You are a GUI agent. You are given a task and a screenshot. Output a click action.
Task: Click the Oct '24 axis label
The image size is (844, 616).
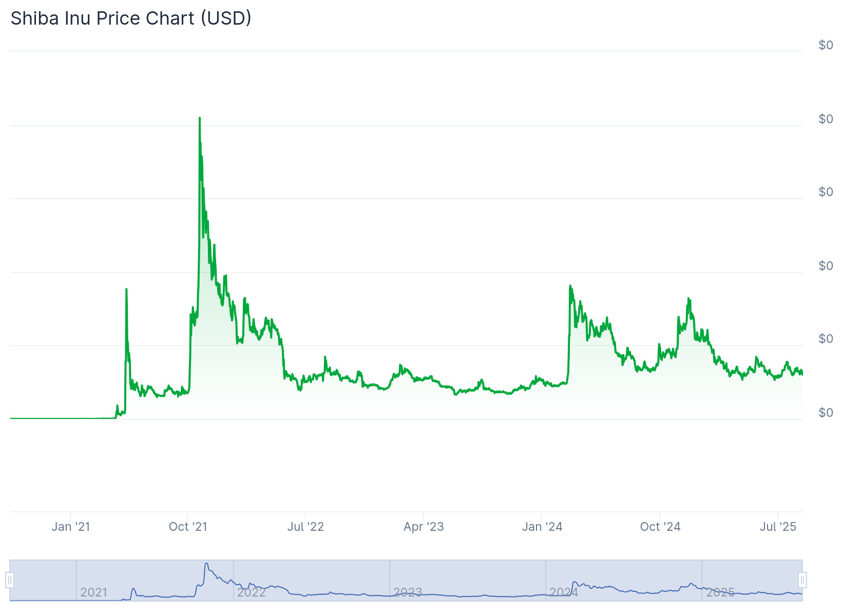pos(660,527)
